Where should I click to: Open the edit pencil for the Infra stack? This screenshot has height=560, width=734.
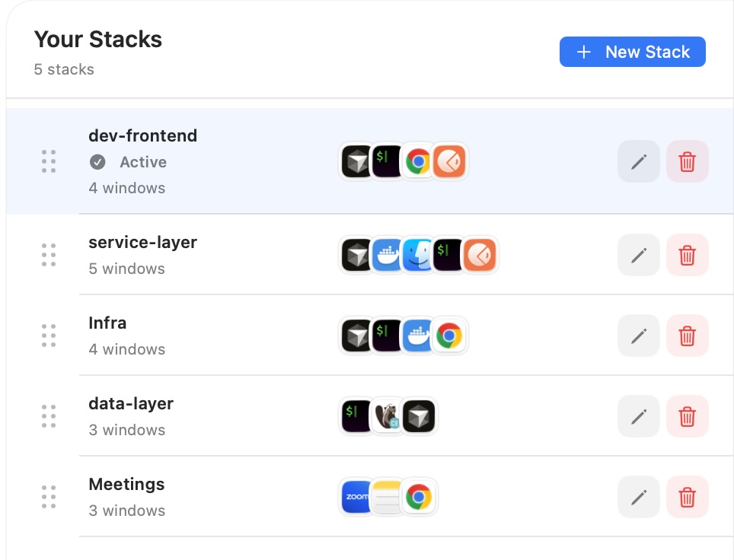[638, 335]
